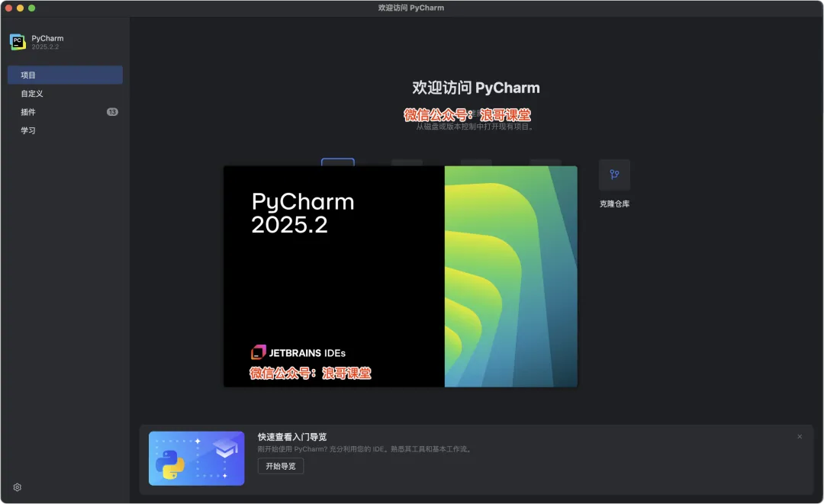
Task: Select the 项目 sidebar tab
Action: click(65, 75)
